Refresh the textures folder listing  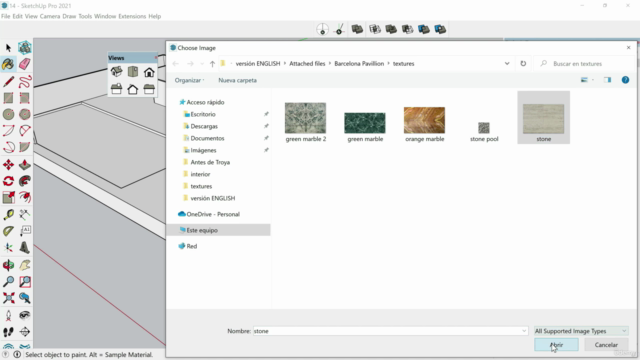coord(523,64)
